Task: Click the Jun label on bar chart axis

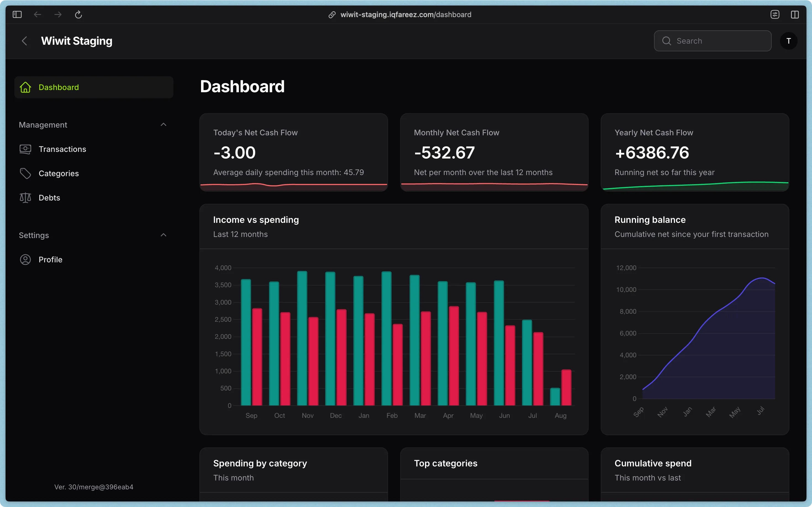Action: tap(504, 416)
